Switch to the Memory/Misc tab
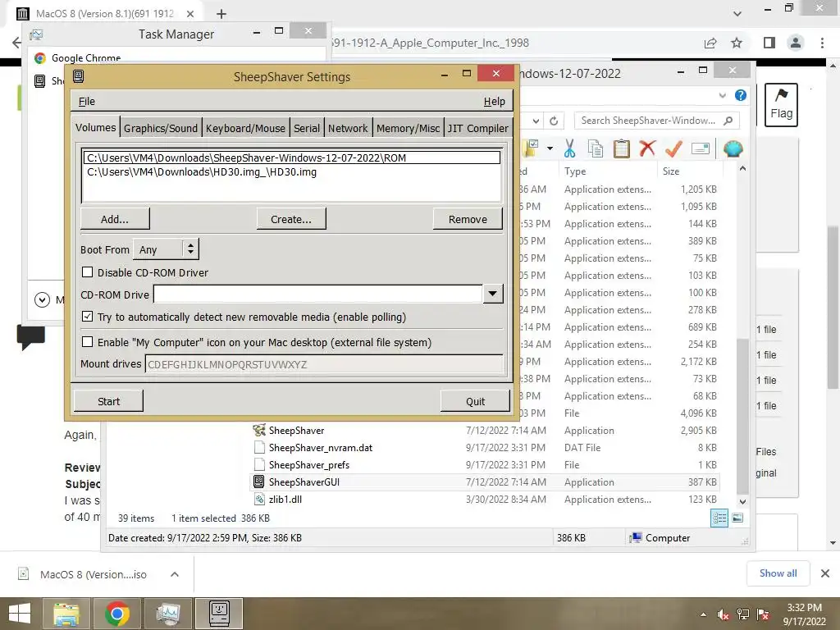This screenshot has height=630, width=840. [408, 128]
